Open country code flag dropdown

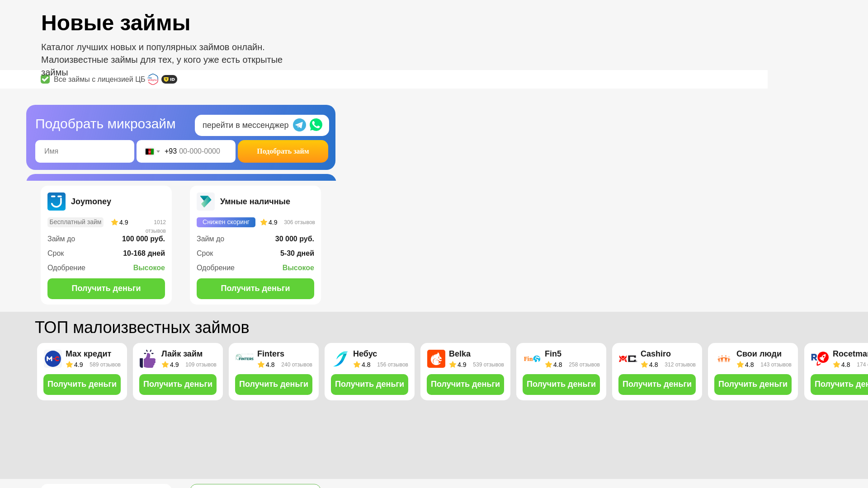click(x=152, y=151)
